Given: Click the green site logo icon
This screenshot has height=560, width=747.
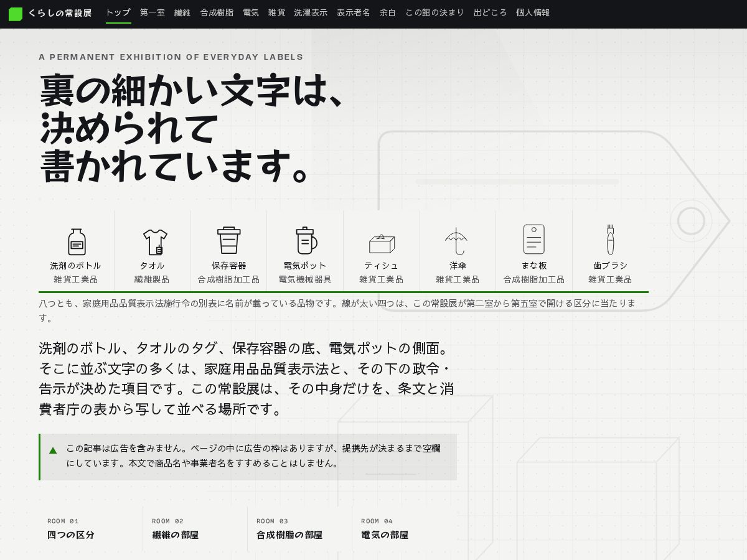Looking at the screenshot, I should 16,14.
